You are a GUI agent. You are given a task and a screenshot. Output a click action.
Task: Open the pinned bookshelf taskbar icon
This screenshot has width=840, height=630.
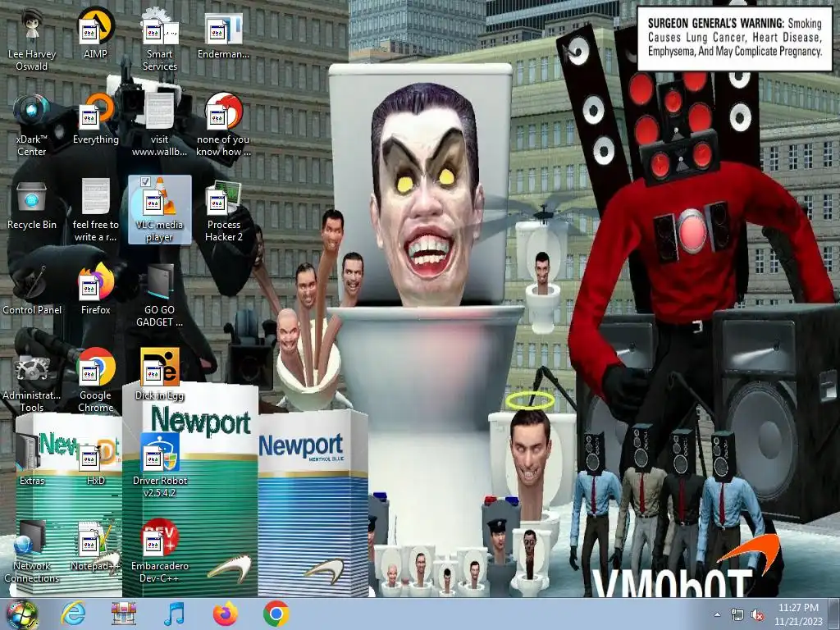click(124, 614)
